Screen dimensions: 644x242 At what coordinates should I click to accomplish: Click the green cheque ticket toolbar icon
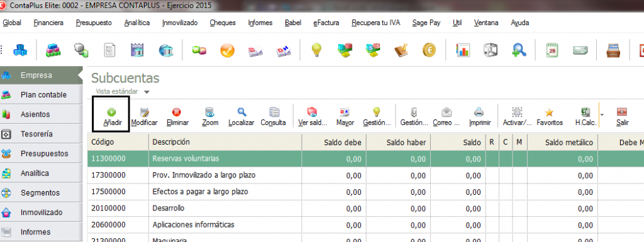click(x=579, y=50)
